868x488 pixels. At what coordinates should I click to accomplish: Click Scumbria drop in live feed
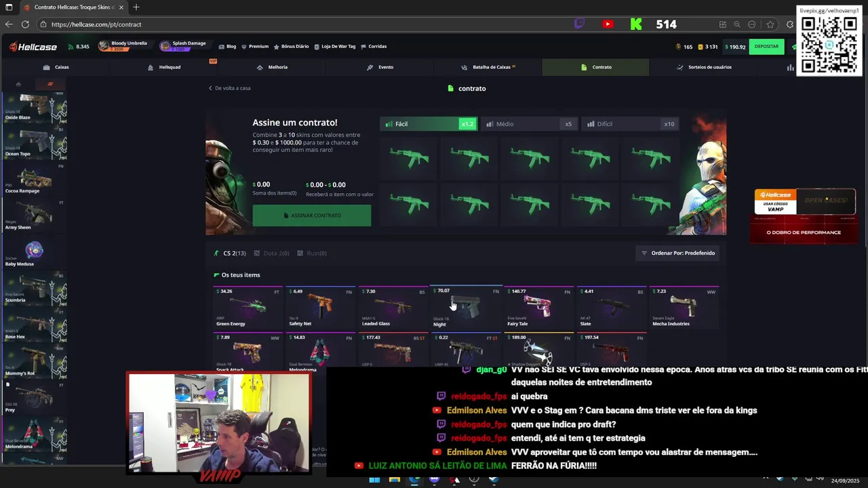coord(34,289)
